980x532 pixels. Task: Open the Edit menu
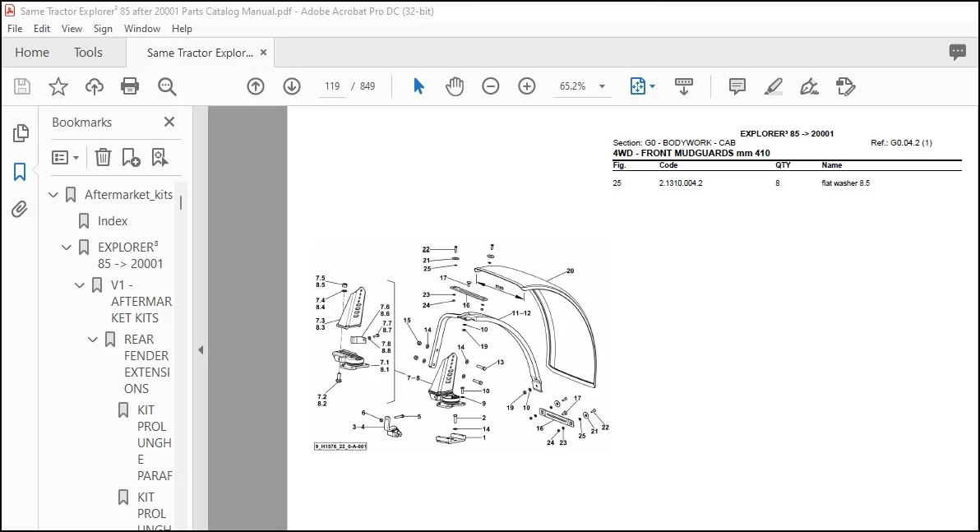(42, 29)
